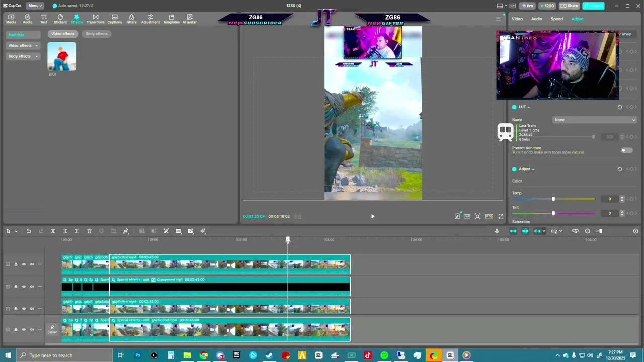Viewport: 644px width, 362px height.
Task: Click the Cover button on main track
Action: click(x=52, y=330)
